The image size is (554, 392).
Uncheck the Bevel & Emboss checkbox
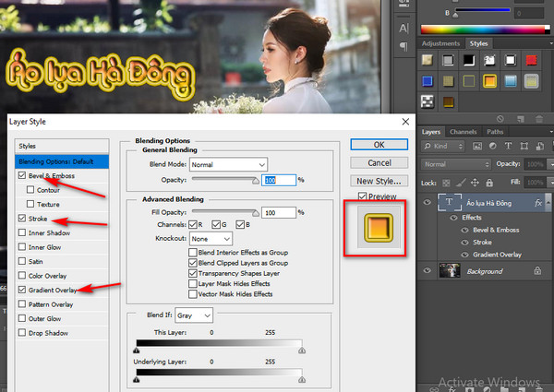click(x=22, y=175)
